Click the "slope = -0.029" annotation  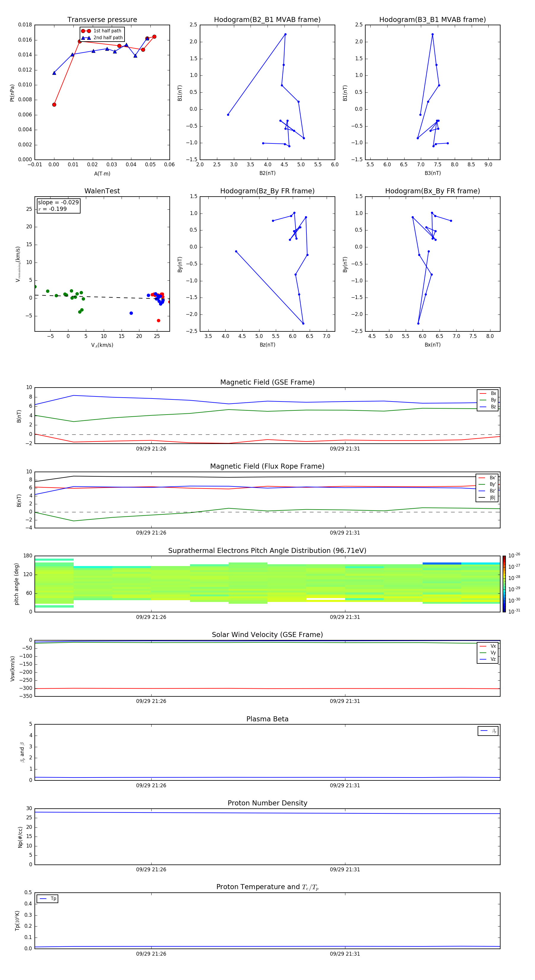[58, 203]
